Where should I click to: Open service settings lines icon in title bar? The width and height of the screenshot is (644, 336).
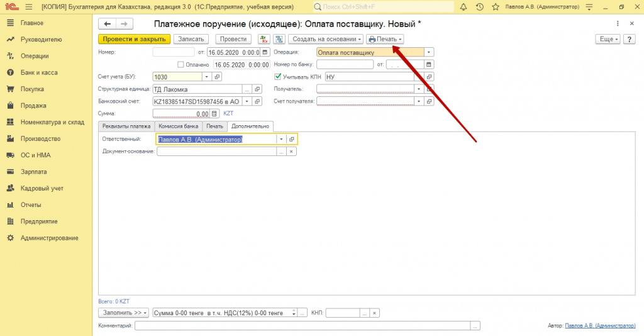(x=589, y=7)
